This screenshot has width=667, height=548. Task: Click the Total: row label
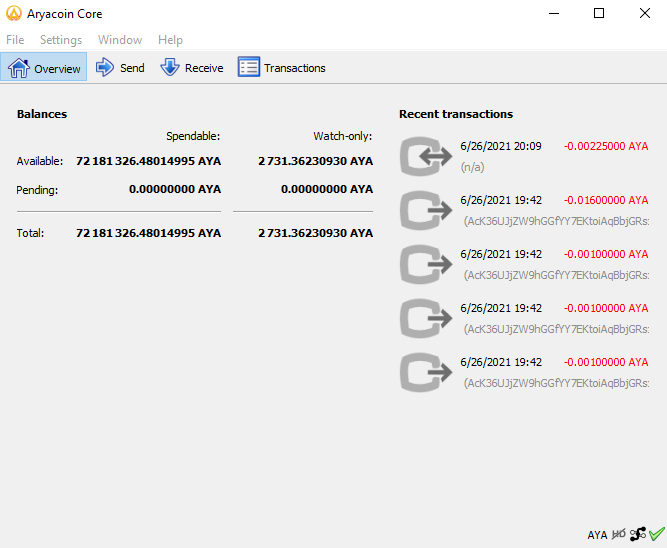pos(30,233)
